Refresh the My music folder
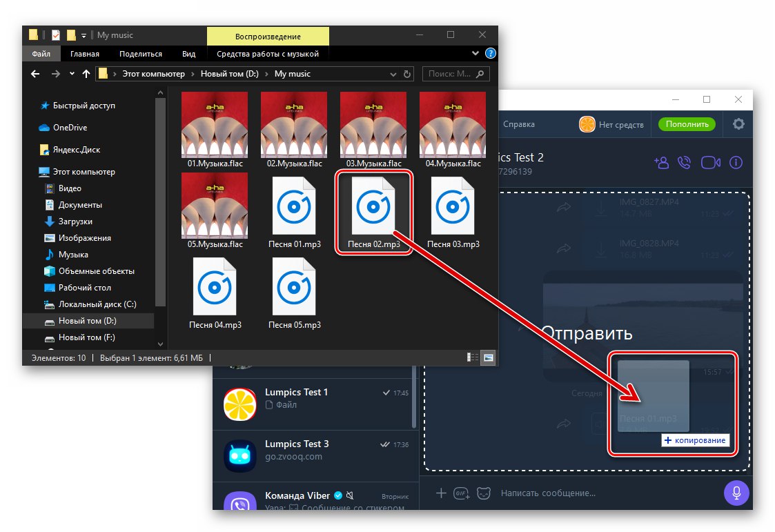Screen dimensions: 775x532 (406, 74)
